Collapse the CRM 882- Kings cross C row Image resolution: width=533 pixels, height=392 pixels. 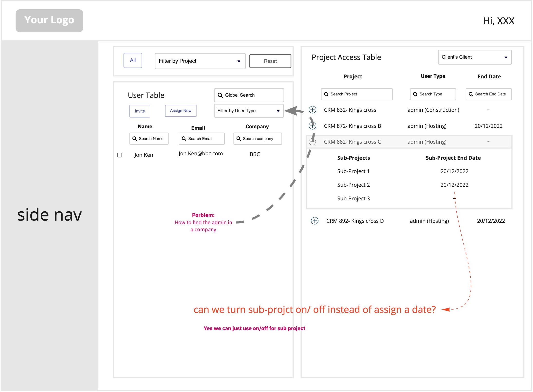pos(312,142)
